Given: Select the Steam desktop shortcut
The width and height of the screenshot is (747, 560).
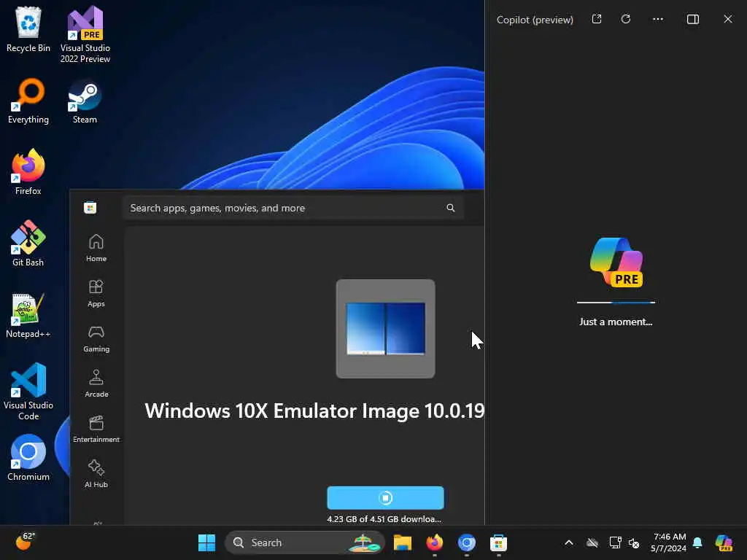Looking at the screenshot, I should click(85, 101).
